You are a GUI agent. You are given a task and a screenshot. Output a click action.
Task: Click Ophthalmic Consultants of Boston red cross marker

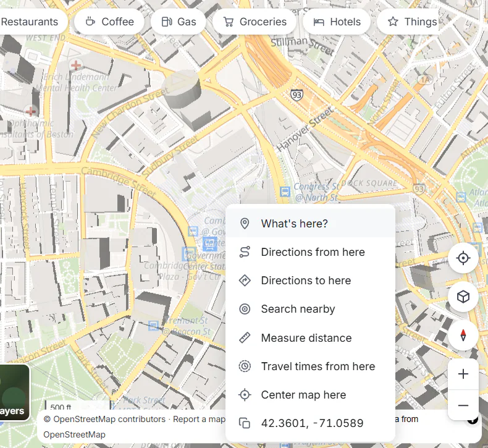[30, 111]
